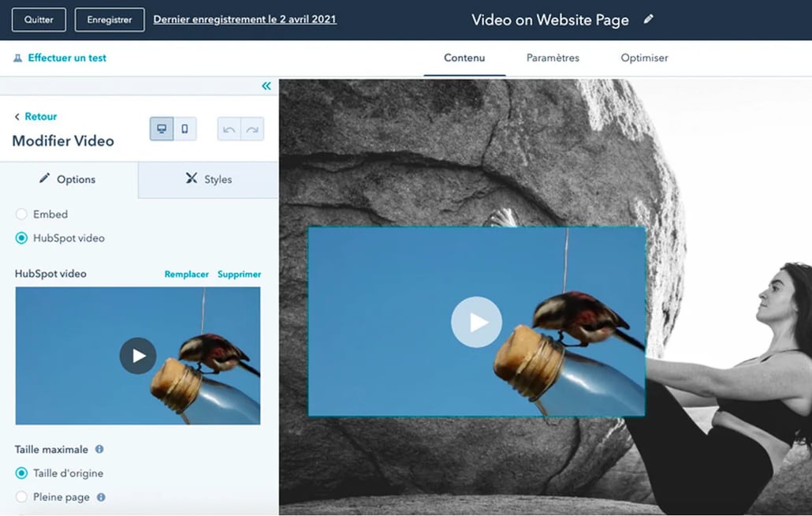The image size is (812, 516).
Task: Click info icon beside Pleine page
Action: click(x=101, y=497)
